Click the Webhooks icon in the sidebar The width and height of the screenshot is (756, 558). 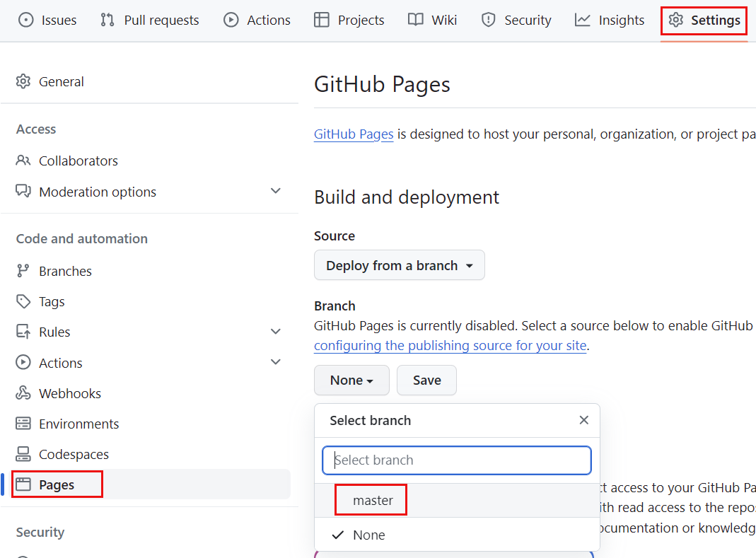coord(22,393)
